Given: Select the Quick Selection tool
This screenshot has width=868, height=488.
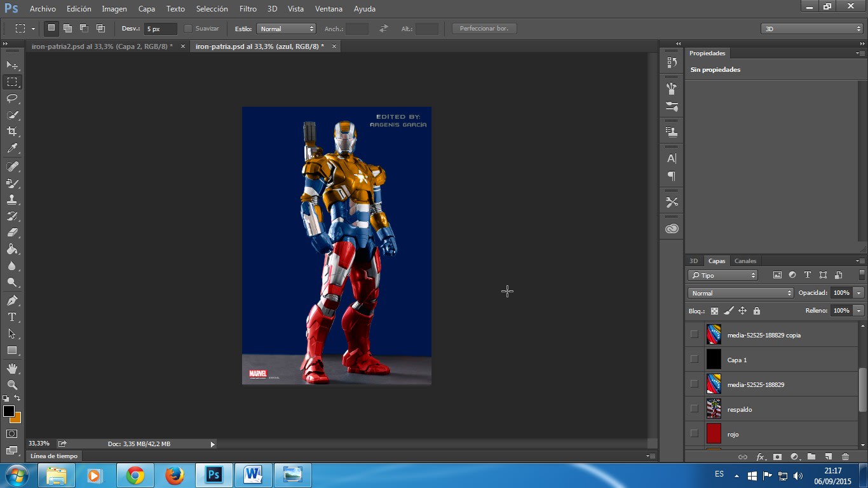Looking at the screenshot, I should point(12,115).
